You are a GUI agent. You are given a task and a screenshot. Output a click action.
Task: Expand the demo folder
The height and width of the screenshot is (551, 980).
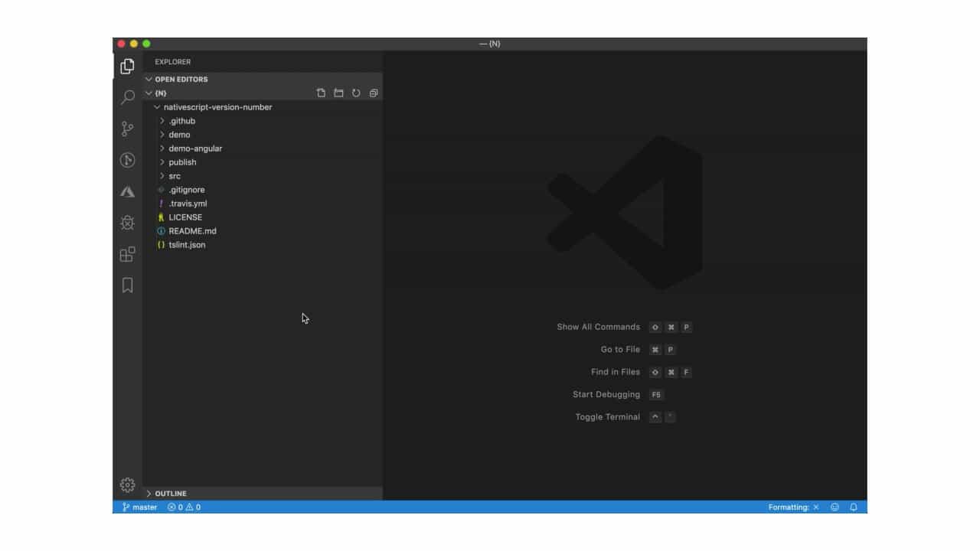(x=263, y=135)
